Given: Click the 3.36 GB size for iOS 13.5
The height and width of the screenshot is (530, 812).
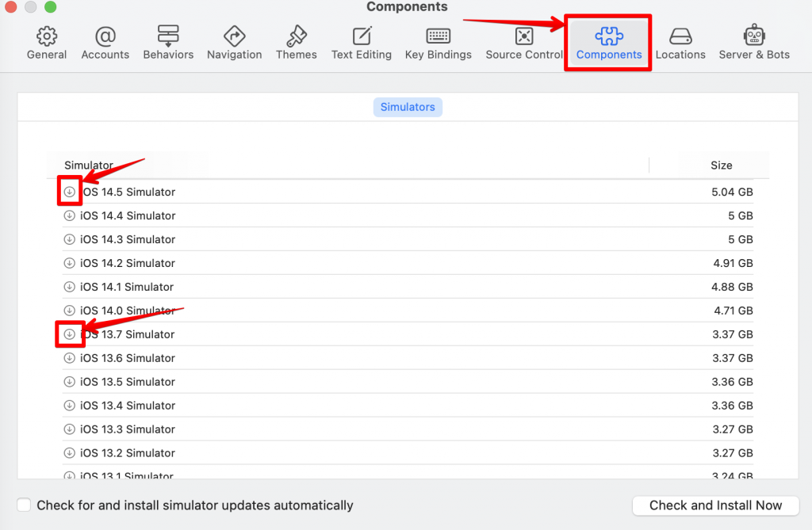Looking at the screenshot, I should pos(733,382).
